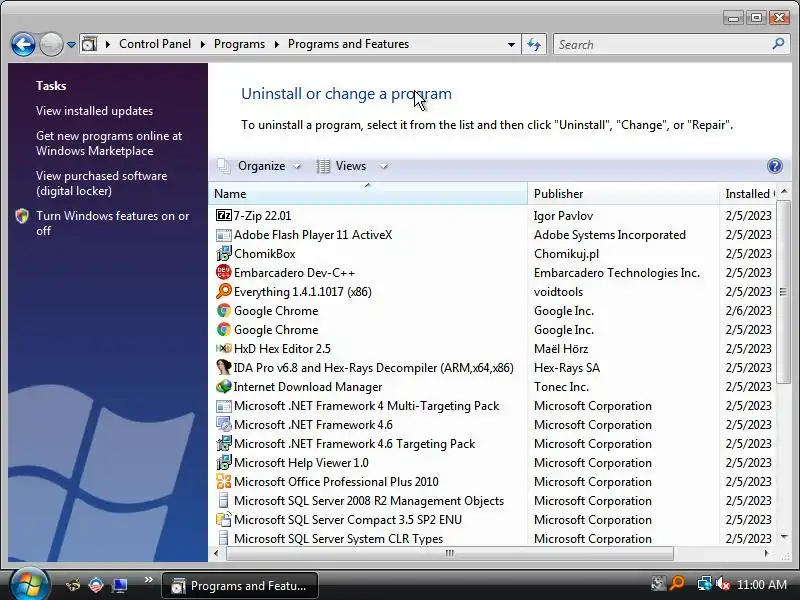Open the Windows Start orb
The image size is (800, 600).
[29, 584]
